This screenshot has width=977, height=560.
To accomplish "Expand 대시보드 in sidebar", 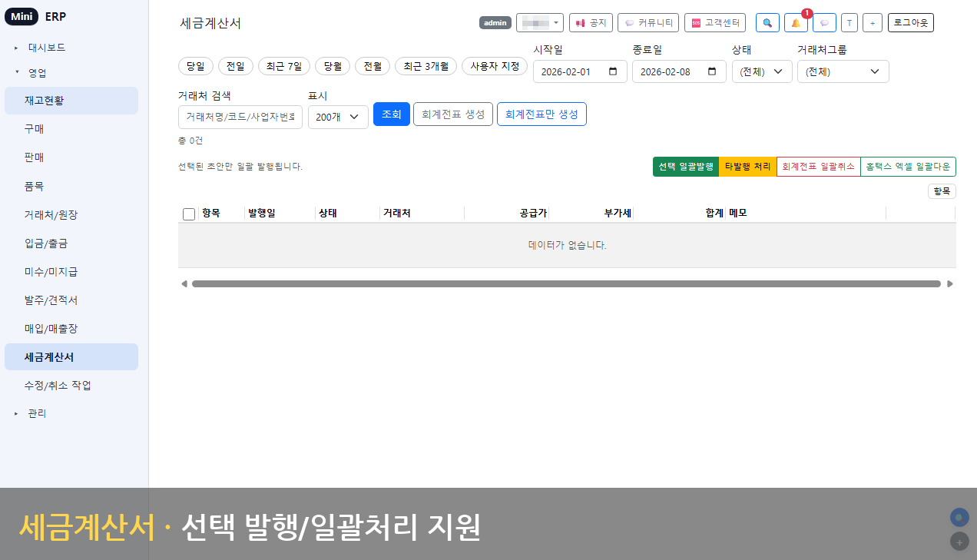I will 46,47.
